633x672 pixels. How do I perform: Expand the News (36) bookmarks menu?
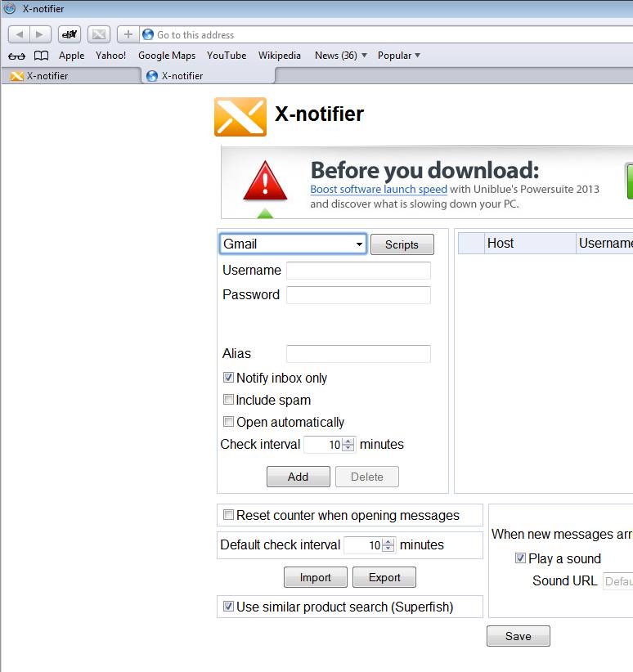[341, 56]
